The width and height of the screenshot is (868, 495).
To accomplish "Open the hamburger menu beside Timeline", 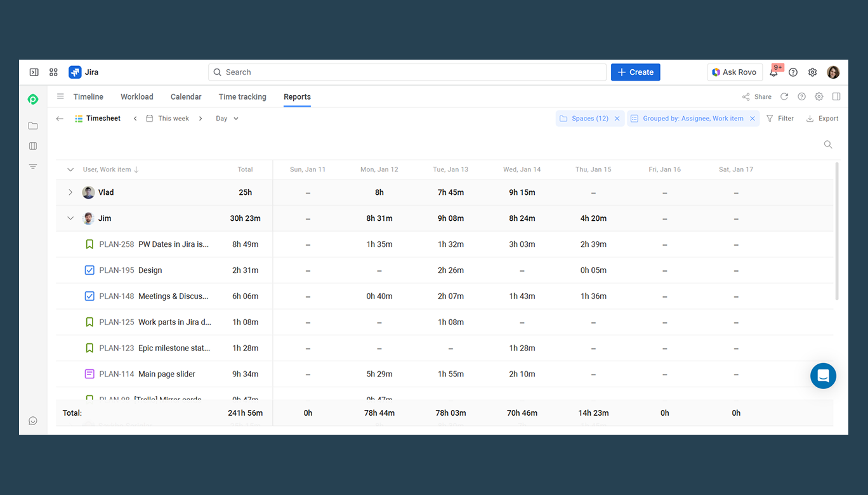I will click(60, 96).
